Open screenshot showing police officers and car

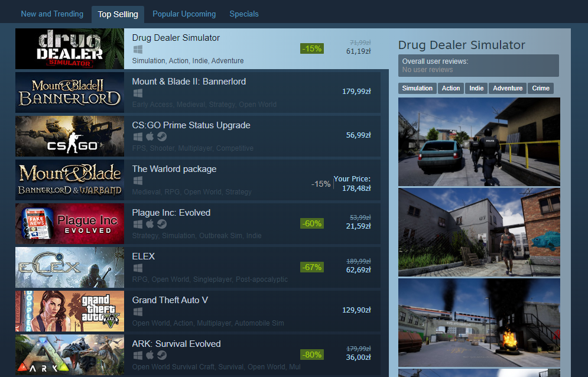(x=479, y=142)
